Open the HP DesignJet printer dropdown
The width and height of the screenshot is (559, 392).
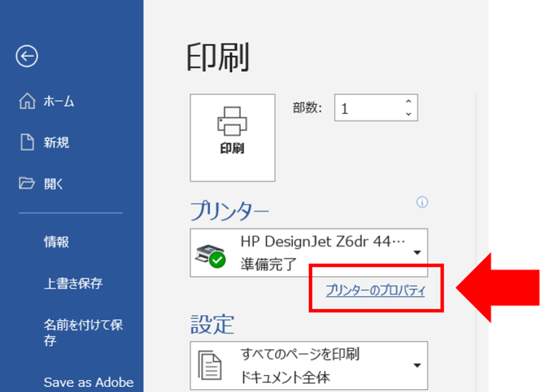(x=309, y=253)
